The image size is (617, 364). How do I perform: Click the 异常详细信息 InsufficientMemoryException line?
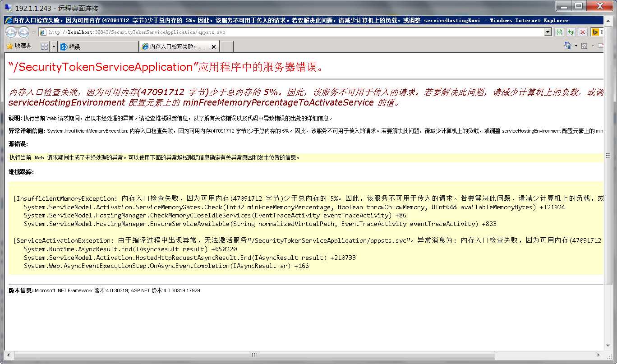(x=306, y=131)
